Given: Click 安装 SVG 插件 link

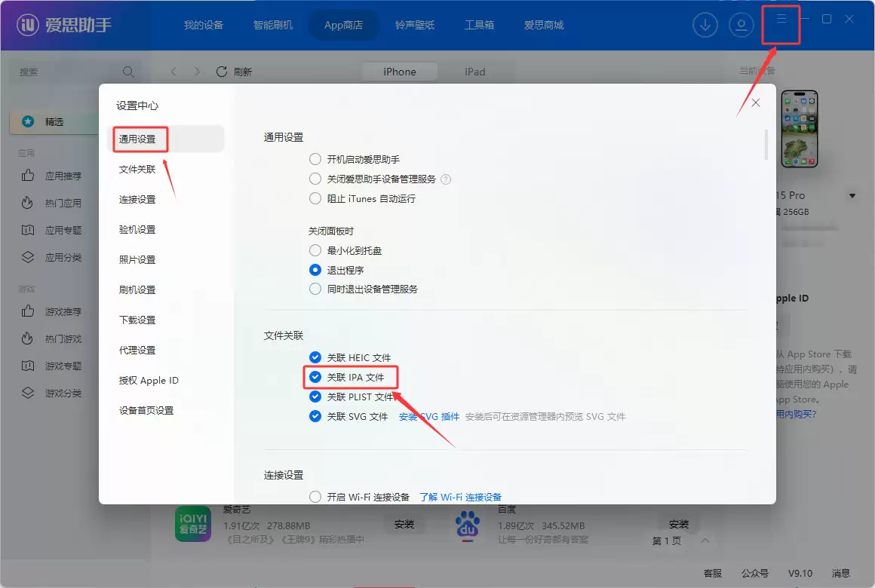Looking at the screenshot, I should [429, 416].
